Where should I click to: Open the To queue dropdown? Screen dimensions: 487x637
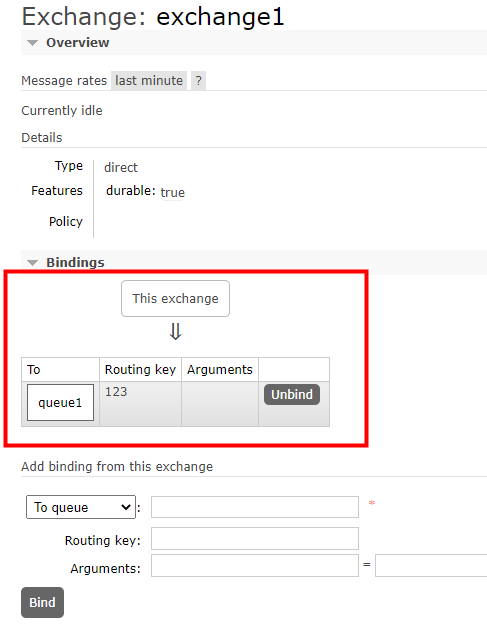pos(81,507)
